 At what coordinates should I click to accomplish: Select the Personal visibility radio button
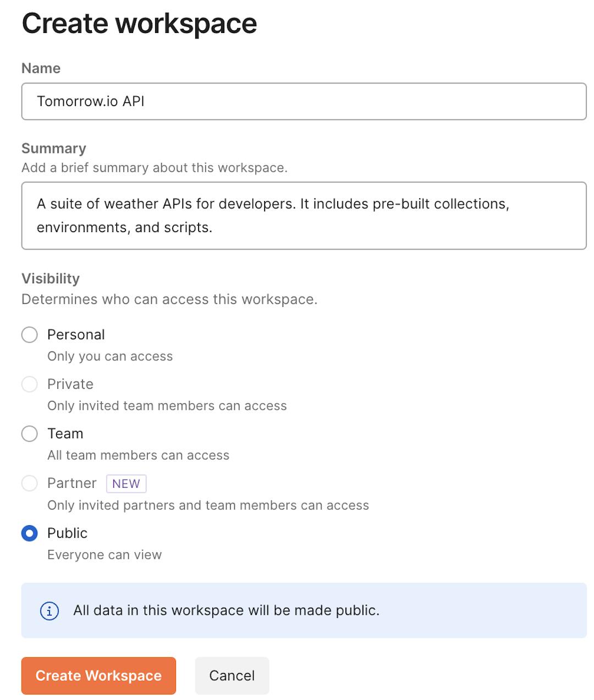(x=30, y=335)
